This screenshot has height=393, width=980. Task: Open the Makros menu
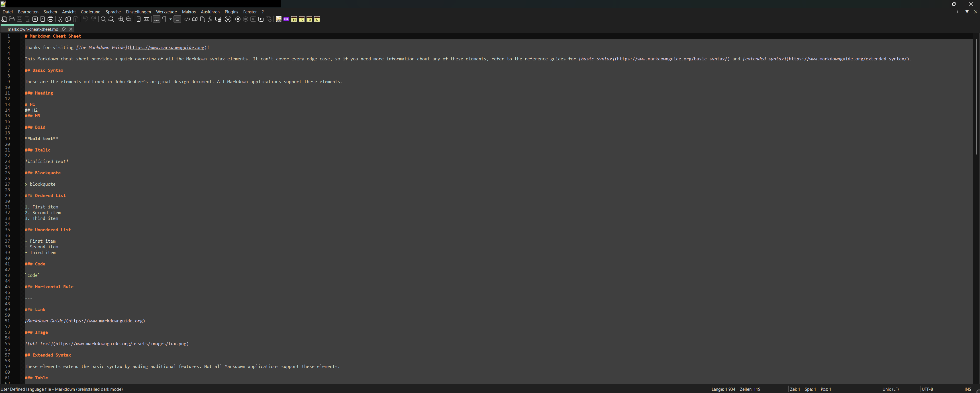point(189,12)
